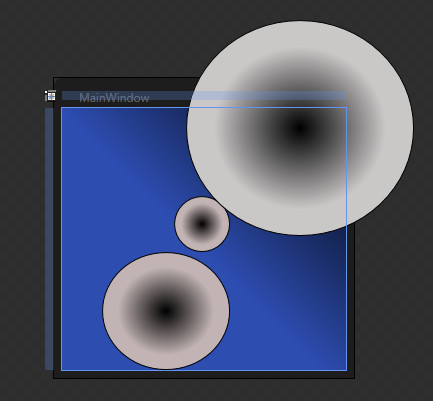This screenshot has width=433, height=401.
Task: Select the bottom pinkish-gray ellipse
Action: click(166, 311)
